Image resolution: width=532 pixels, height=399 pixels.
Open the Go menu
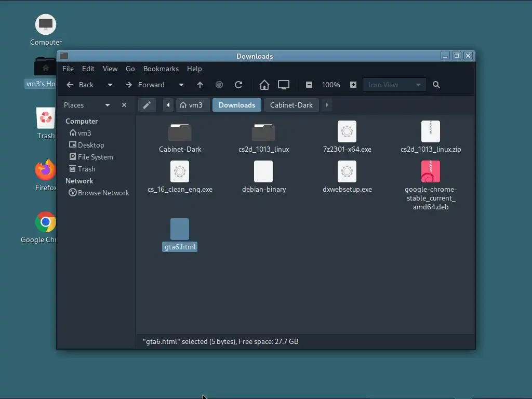point(130,69)
